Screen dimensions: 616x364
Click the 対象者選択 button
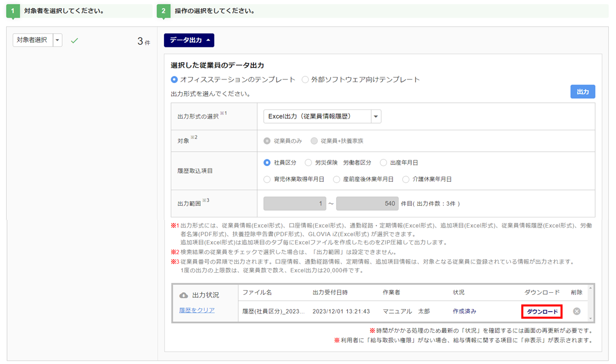pos(33,40)
